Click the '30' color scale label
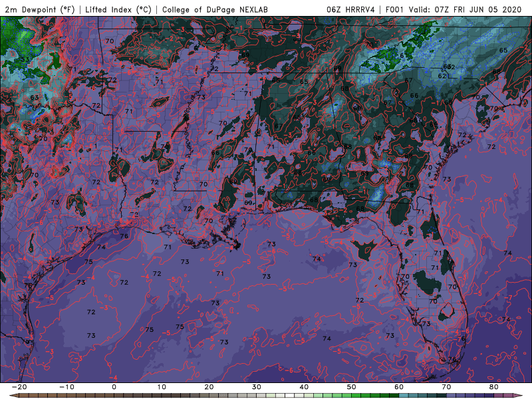This screenshot has width=532, height=399. 257,387
